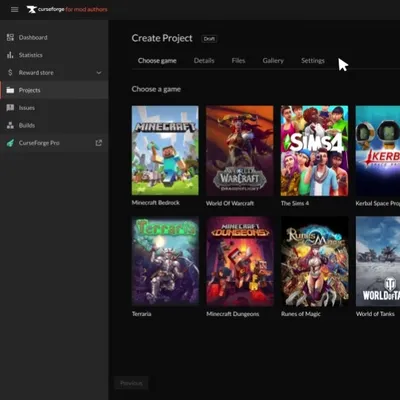
Task: Expand the Reward store chevron
Action: (x=99, y=73)
